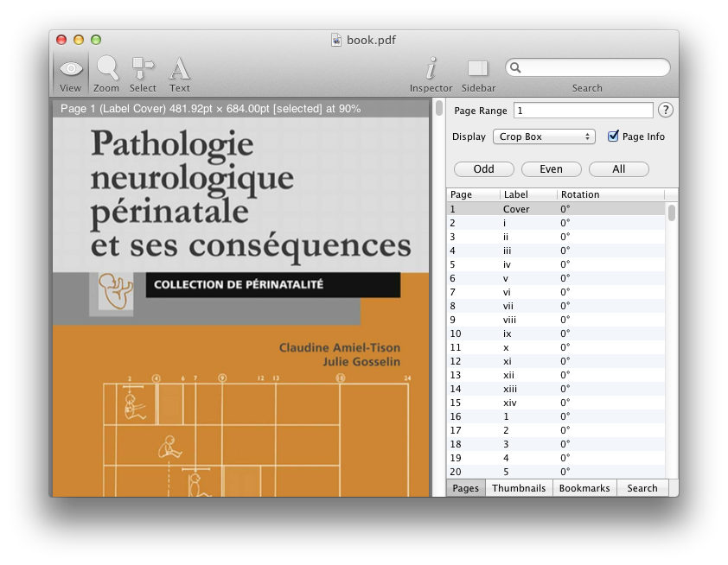Viewport: 728px width, 565px height.
Task: Select the View tool eye icon
Action: [71, 69]
